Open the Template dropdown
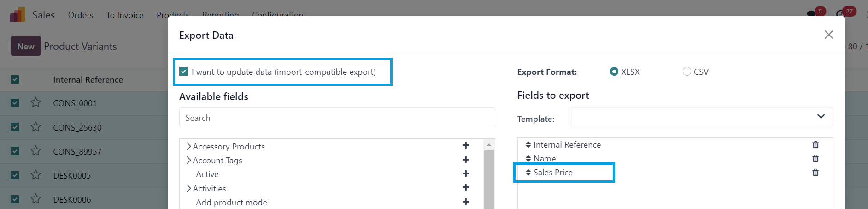 (x=702, y=116)
